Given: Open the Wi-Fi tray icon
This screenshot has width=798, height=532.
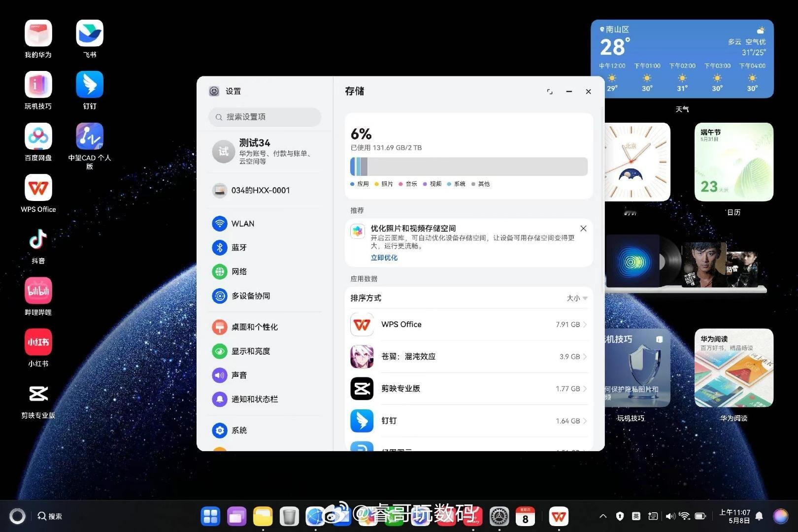Looking at the screenshot, I should [x=684, y=516].
